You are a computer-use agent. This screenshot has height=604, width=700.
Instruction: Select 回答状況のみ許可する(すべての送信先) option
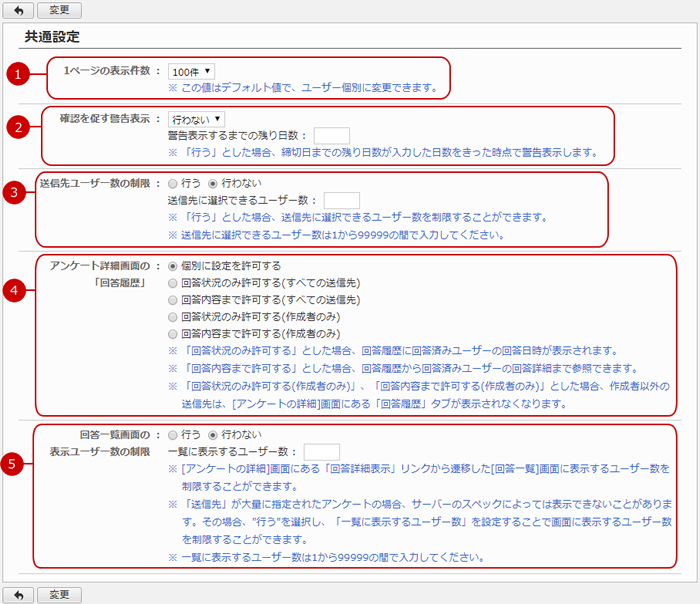coord(174,283)
